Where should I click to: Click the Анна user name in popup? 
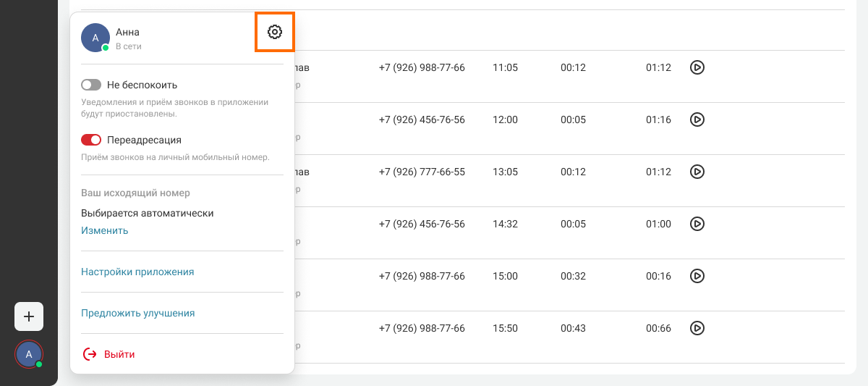click(x=127, y=32)
